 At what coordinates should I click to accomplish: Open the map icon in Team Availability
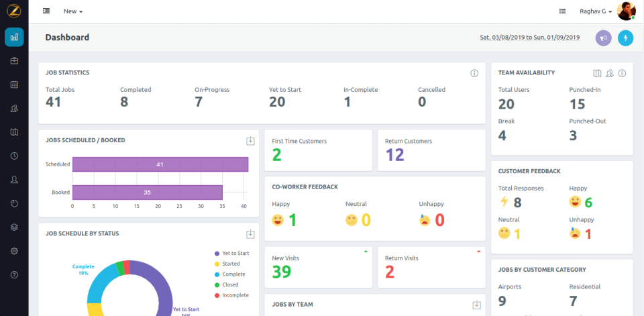tap(597, 73)
